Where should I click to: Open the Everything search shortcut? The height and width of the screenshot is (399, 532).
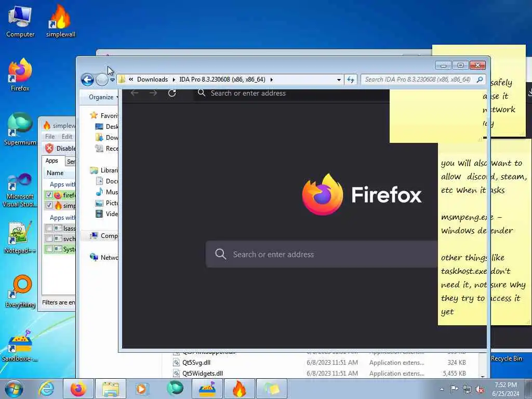click(20, 291)
